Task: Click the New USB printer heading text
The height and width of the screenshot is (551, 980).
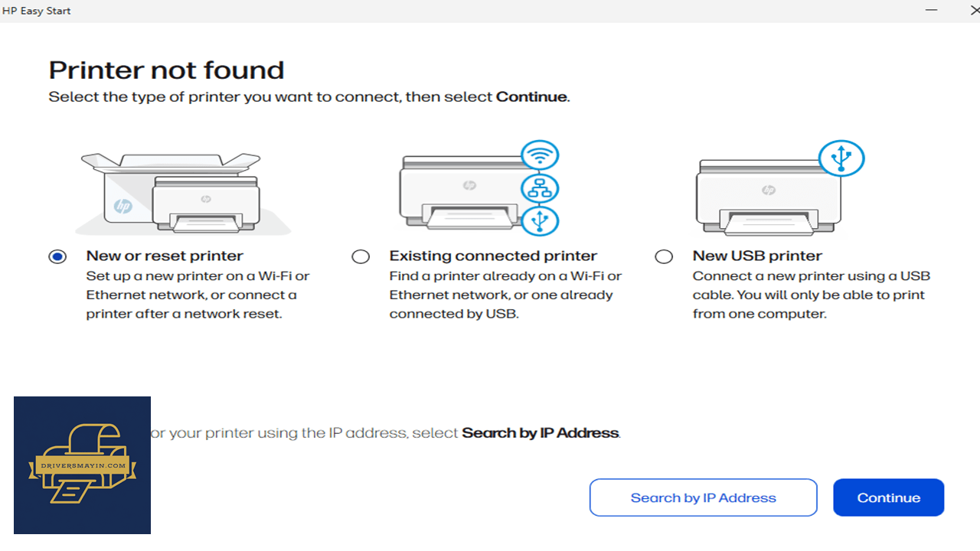Action: click(757, 256)
